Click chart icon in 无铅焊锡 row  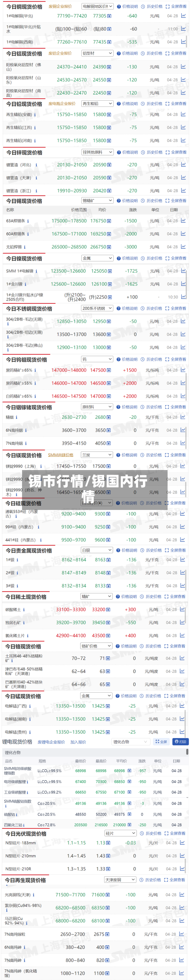(183, 247)
